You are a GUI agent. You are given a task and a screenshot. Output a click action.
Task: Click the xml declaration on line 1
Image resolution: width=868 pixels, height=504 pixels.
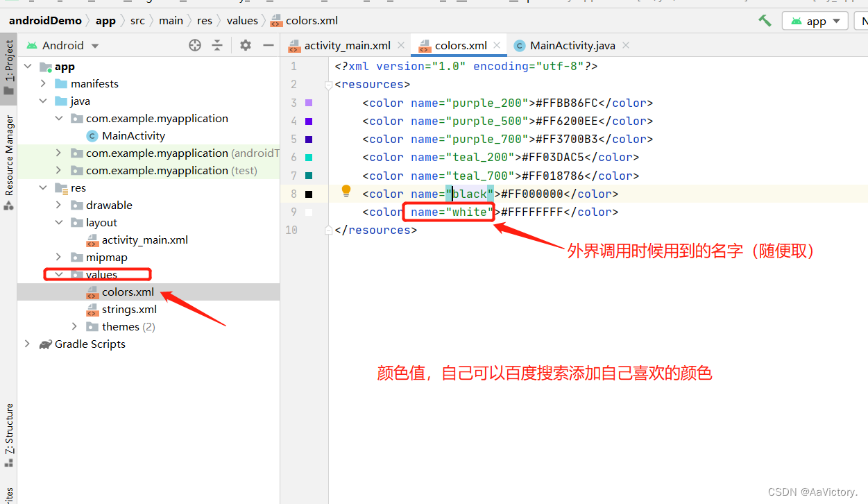(466, 67)
